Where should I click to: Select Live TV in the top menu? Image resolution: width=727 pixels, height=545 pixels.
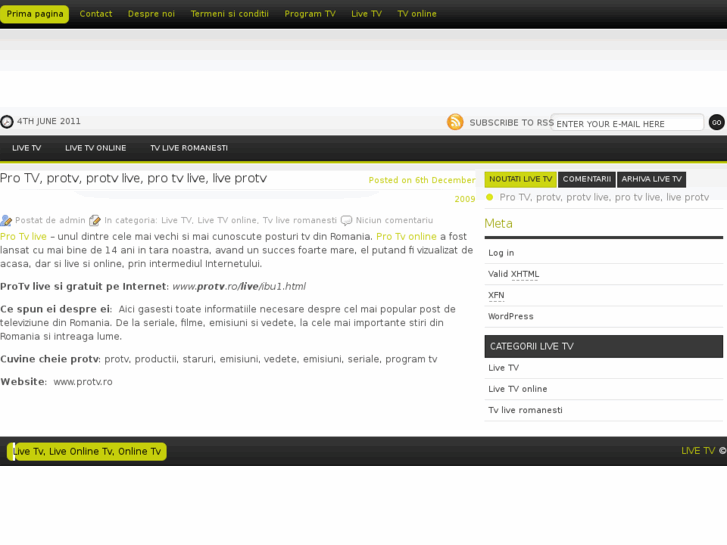point(366,14)
